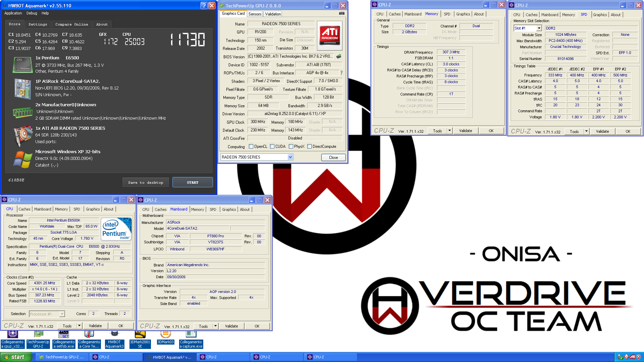Viewport: 644px width, 362px height.
Task: Open the 3DMark03 desktop shortcut
Action: (166, 337)
